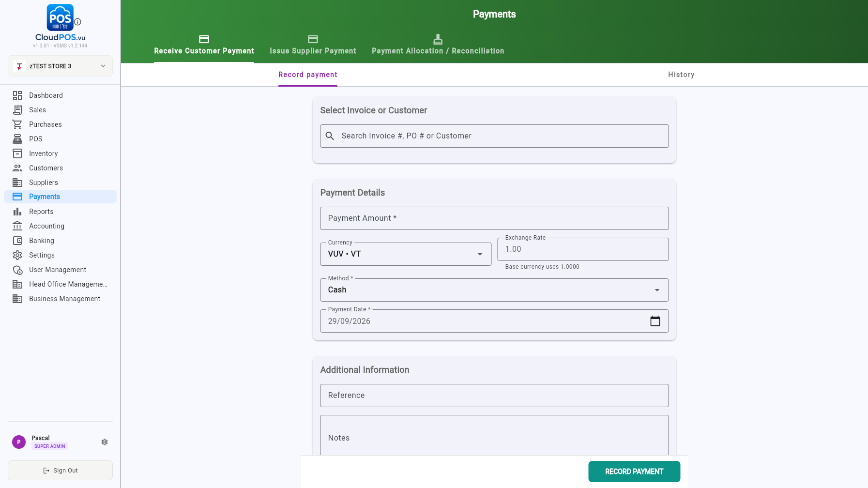Expand the zTEST STORE 3 store selector
The height and width of the screenshot is (488, 868).
[x=60, y=66]
